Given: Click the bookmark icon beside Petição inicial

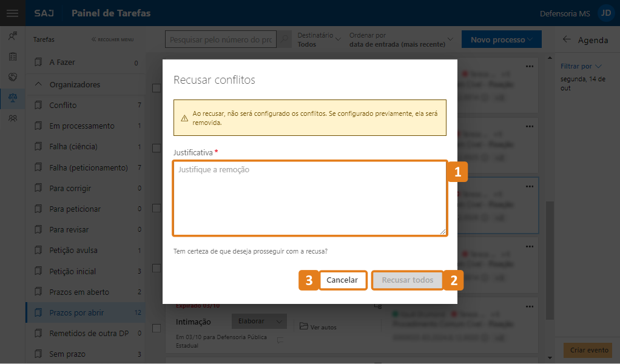Looking at the screenshot, I should pyautogui.click(x=38, y=271).
